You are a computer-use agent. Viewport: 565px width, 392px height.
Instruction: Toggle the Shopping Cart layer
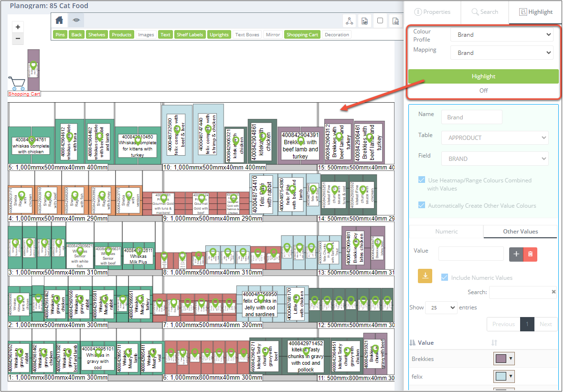[302, 34]
